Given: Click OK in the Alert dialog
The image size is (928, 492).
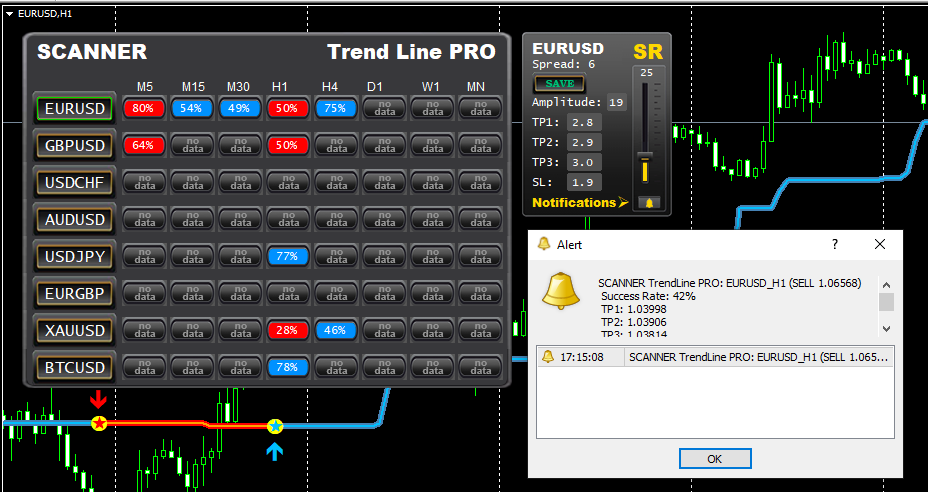Looking at the screenshot, I should (715, 459).
